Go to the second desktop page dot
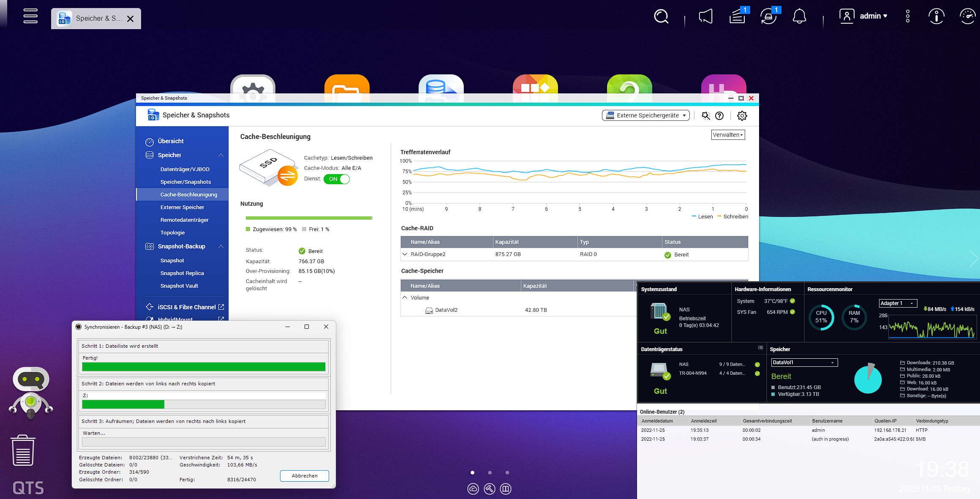The image size is (980, 499). pos(490,472)
